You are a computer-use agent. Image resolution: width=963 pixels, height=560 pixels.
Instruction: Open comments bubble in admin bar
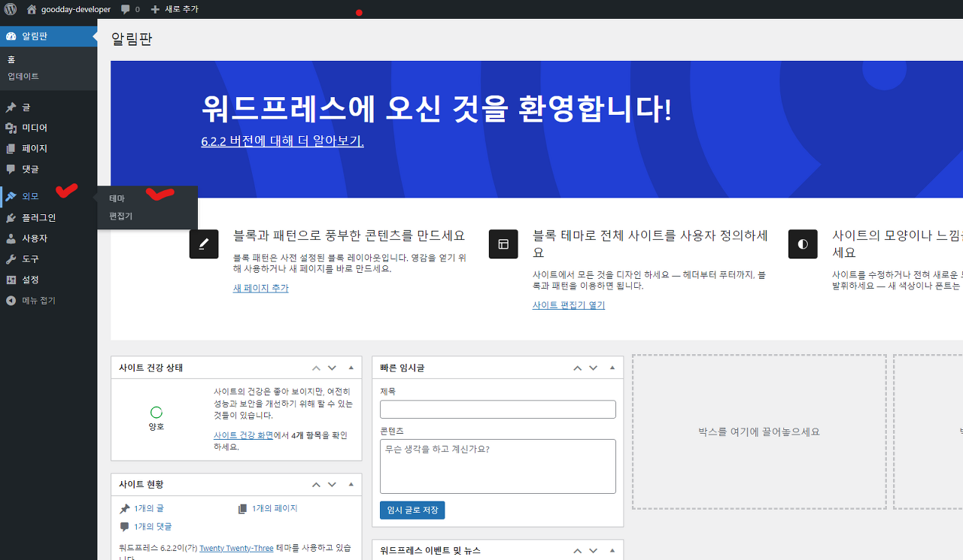click(126, 9)
